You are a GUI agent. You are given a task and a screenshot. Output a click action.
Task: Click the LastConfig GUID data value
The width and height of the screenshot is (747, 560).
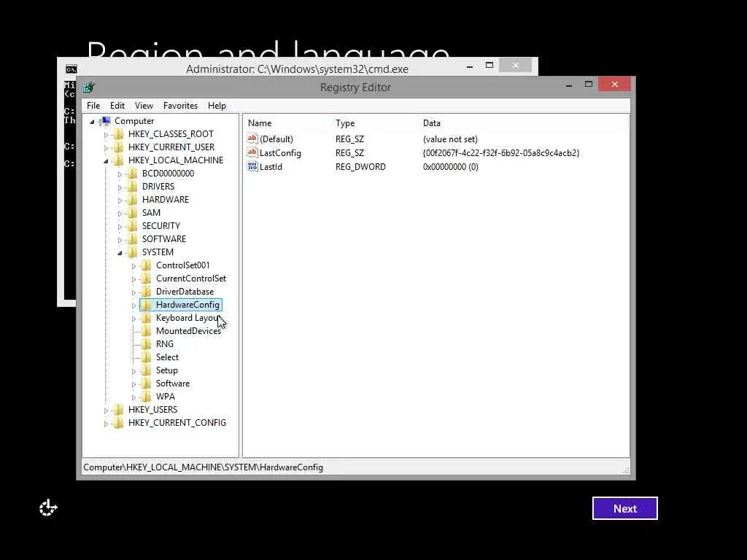[501, 153]
